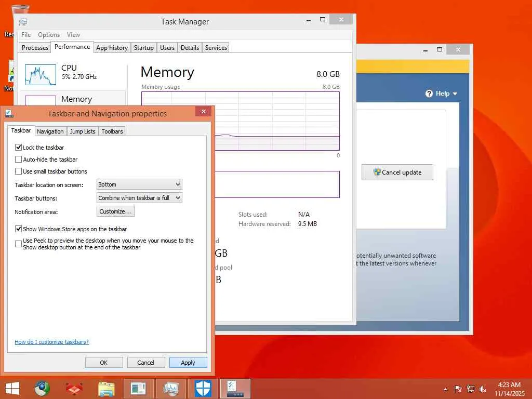The height and width of the screenshot is (399, 532).
Task: Open the File menu in Task Manager
Action: (26, 35)
